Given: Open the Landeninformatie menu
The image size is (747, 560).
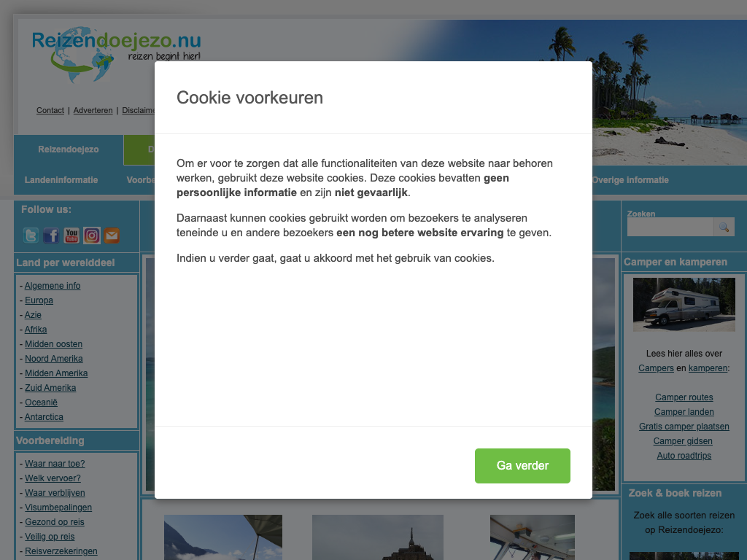Looking at the screenshot, I should (x=61, y=180).
